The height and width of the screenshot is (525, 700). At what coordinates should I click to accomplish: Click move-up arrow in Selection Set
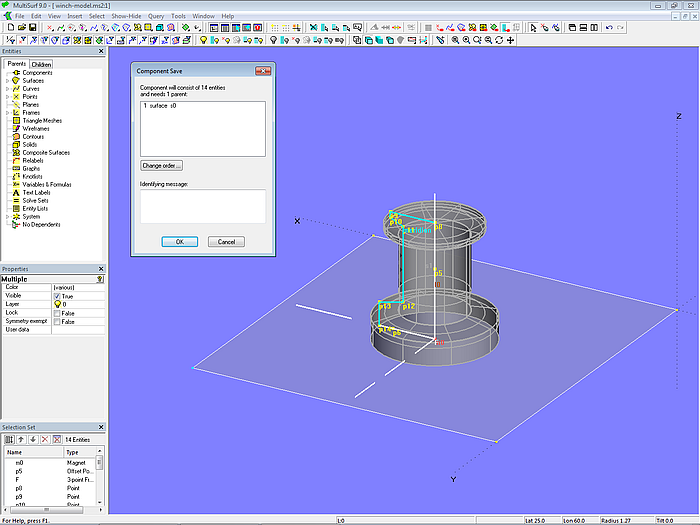click(x=21, y=439)
